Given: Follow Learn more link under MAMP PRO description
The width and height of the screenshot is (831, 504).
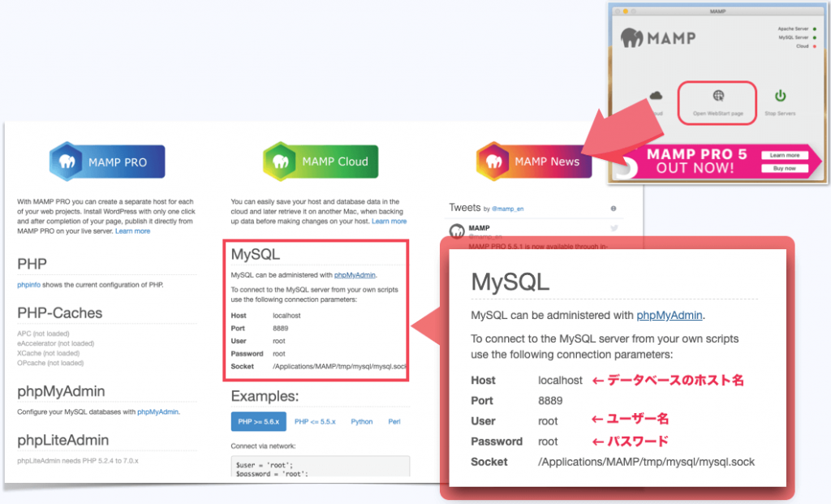Looking at the screenshot, I should (x=132, y=231).
